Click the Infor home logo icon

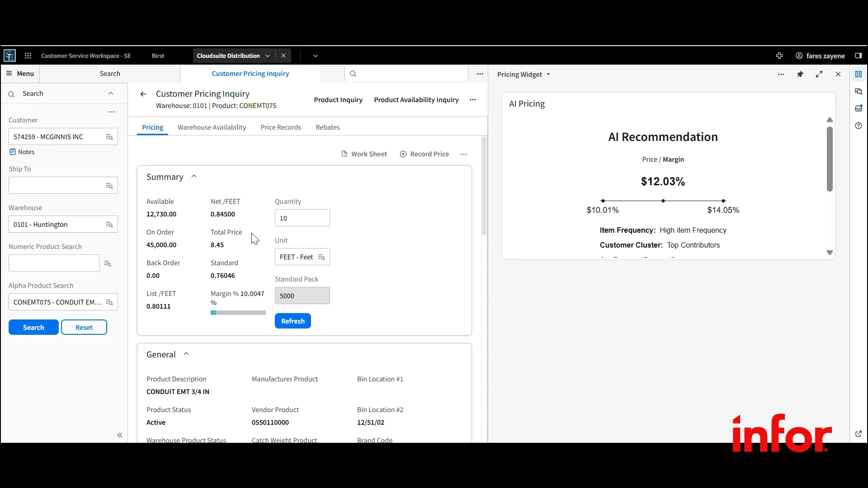point(9,56)
